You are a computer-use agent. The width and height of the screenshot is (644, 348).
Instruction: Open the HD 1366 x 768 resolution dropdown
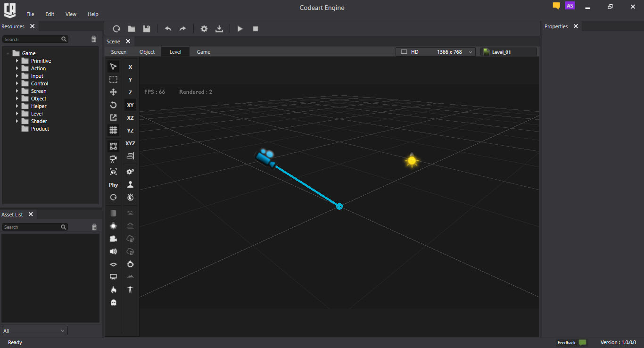click(436, 52)
